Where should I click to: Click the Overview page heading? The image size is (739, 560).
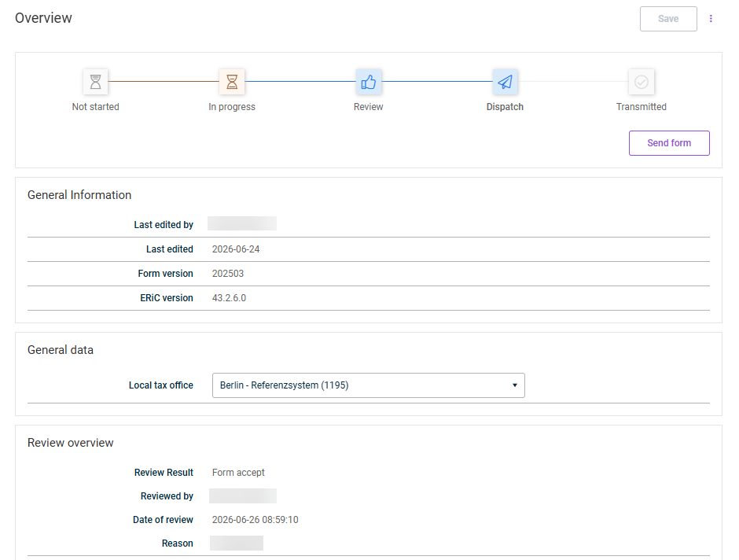(x=43, y=18)
